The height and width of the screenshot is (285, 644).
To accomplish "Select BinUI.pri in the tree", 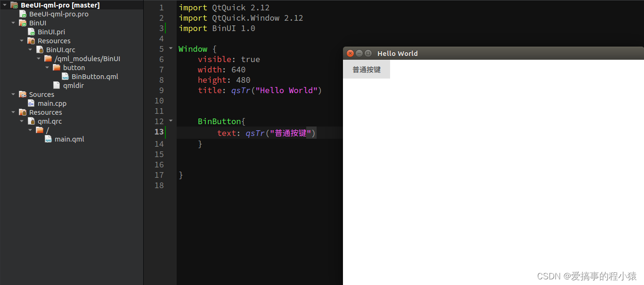I will pyautogui.click(x=51, y=32).
